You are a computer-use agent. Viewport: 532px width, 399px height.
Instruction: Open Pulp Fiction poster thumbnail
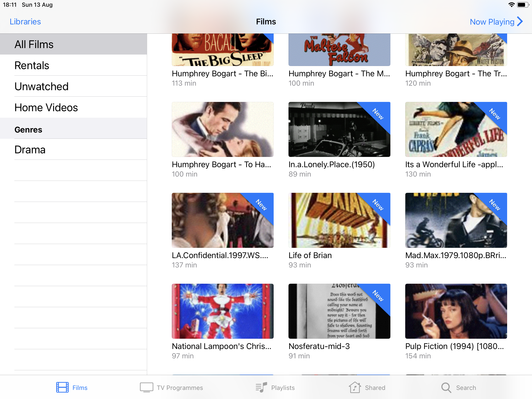(456, 311)
